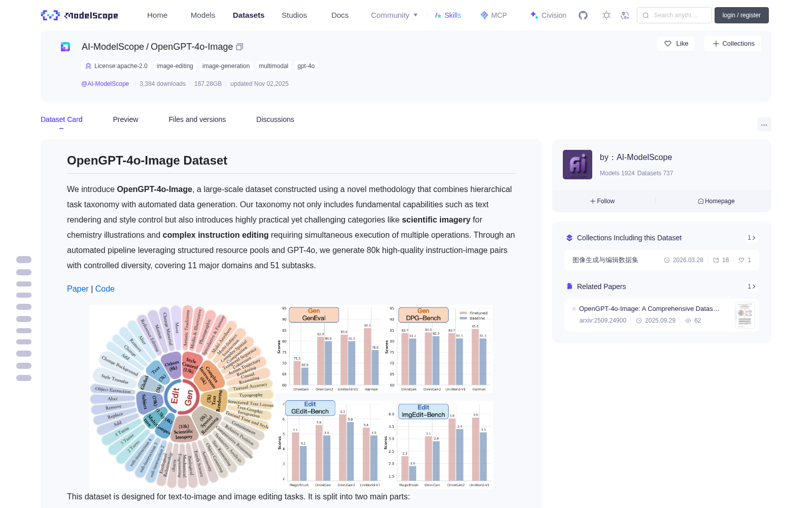This screenshot has width=812, height=508.
Task: Open the Discussions tab
Action: click(x=275, y=119)
